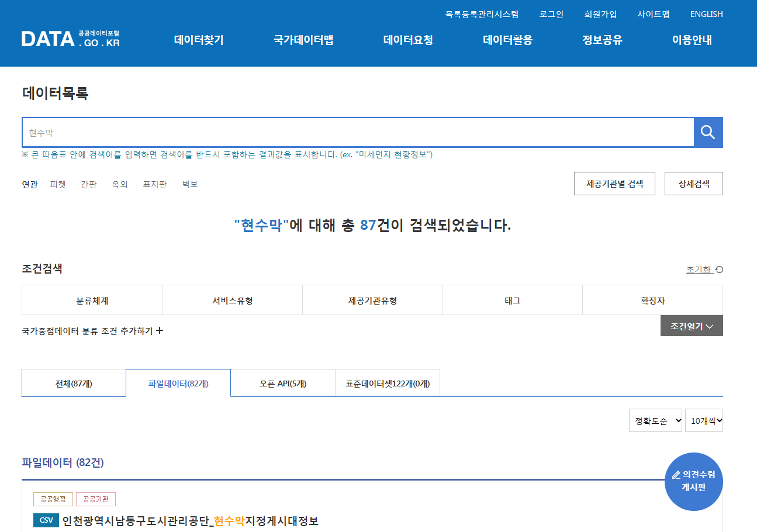Click the search result count message text
Image resolution: width=757 pixels, height=532 pixels.
click(372, 225)
